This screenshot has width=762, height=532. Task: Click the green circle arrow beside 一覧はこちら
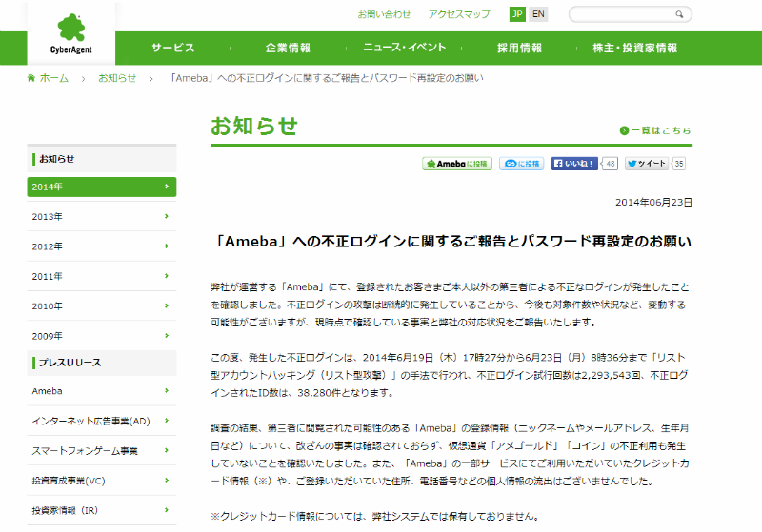(624, 130)
